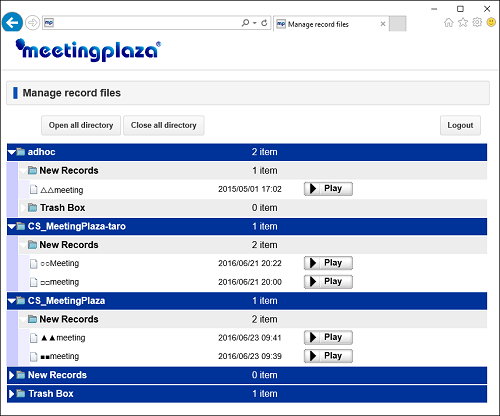This screenshot has width=500, height=416.
Task: Expand Trash Box under adhoc
Action: 23,208
